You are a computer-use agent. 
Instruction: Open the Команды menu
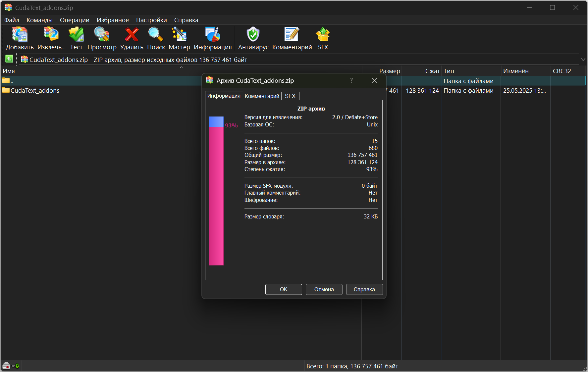pos(39,20)
